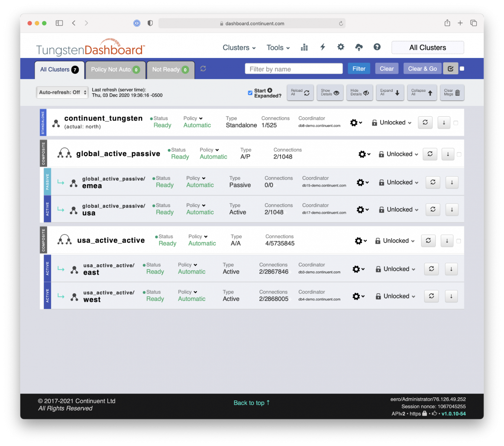
Task: Click the Expand All button
Action: 390,93
